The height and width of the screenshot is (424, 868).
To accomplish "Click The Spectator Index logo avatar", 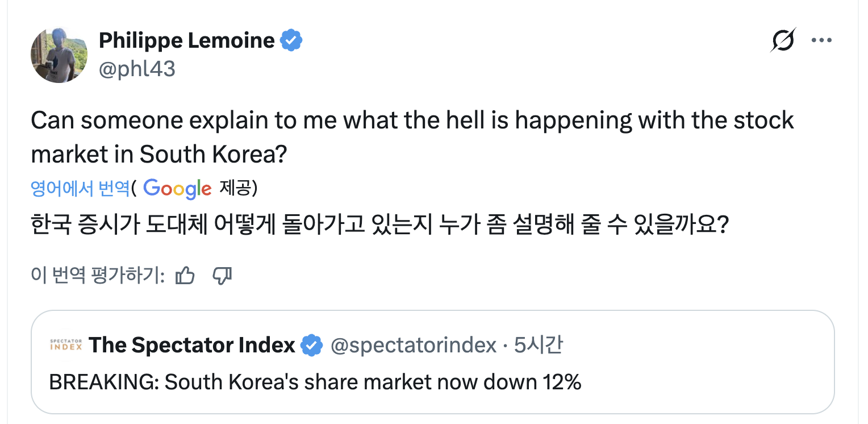I will tap(66, 345).
